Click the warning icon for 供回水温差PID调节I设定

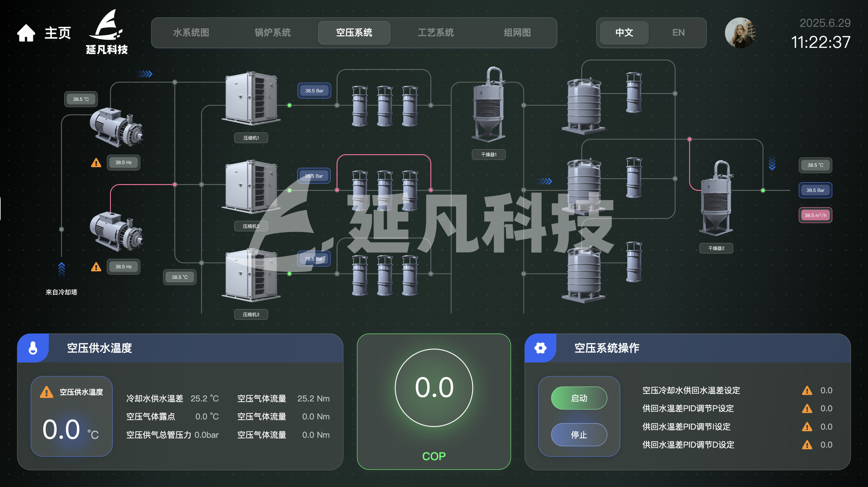(807, 427)
